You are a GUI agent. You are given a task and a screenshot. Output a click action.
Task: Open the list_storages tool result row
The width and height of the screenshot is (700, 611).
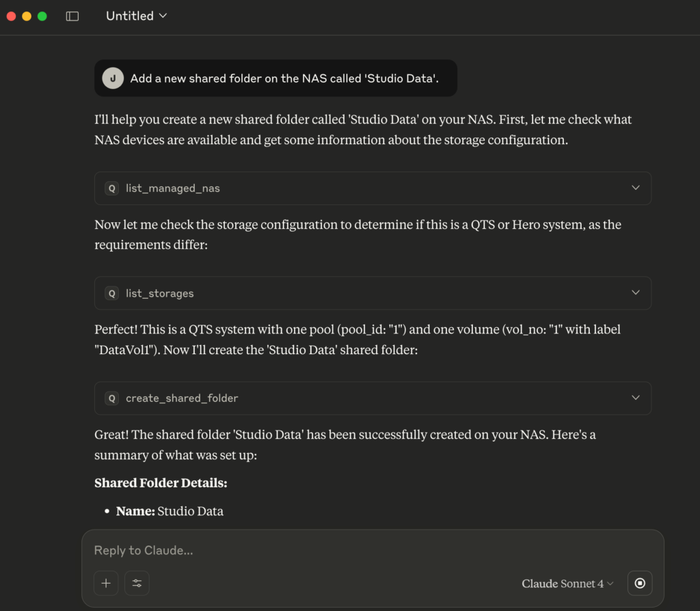(373, 293)
